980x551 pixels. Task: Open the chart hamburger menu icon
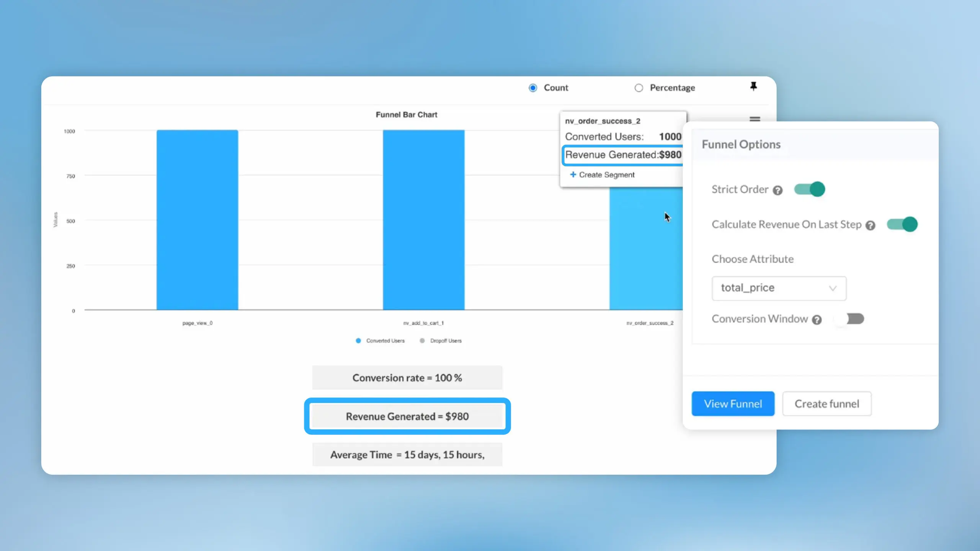[755, 119]
